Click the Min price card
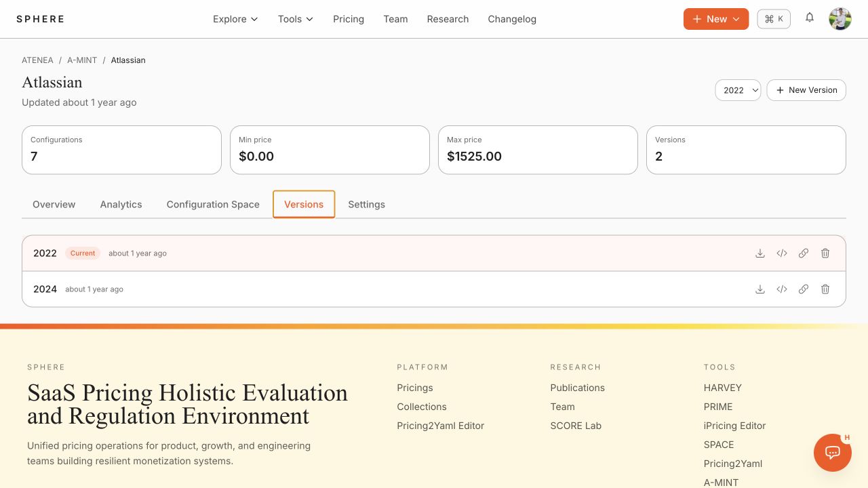 point(330,150)
